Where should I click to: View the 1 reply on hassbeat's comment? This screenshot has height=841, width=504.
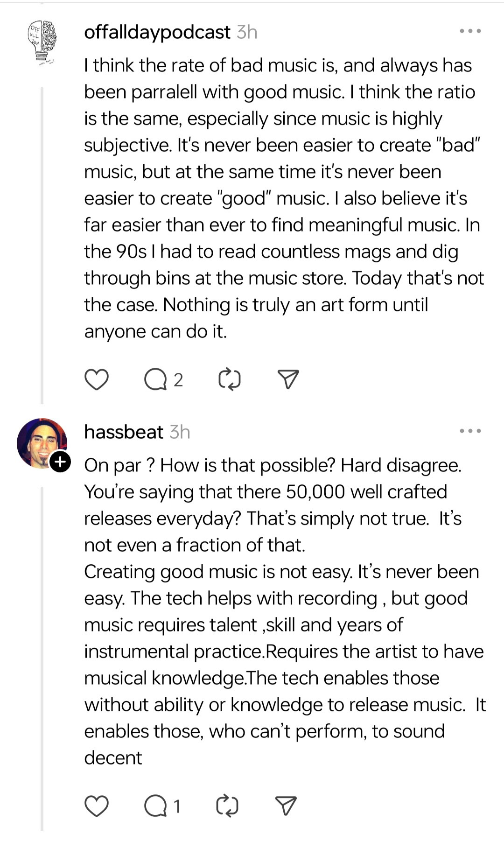click(x=176, y=806)
